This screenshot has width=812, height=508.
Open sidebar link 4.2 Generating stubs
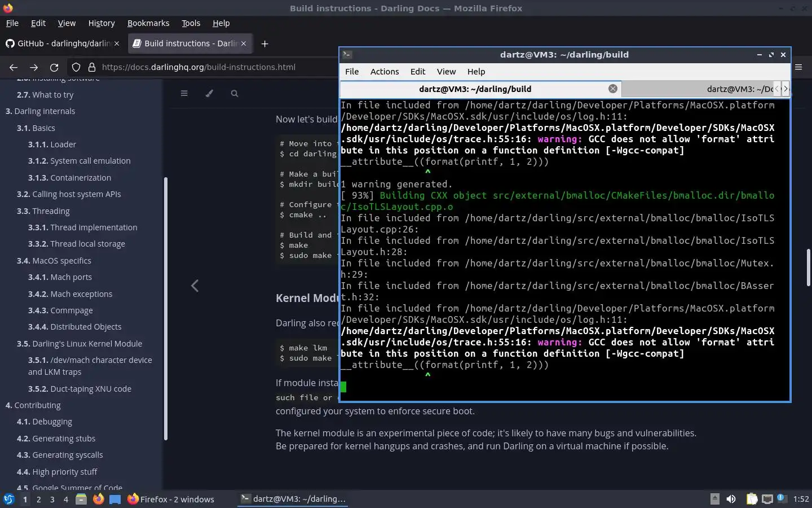tap(56, 439)
